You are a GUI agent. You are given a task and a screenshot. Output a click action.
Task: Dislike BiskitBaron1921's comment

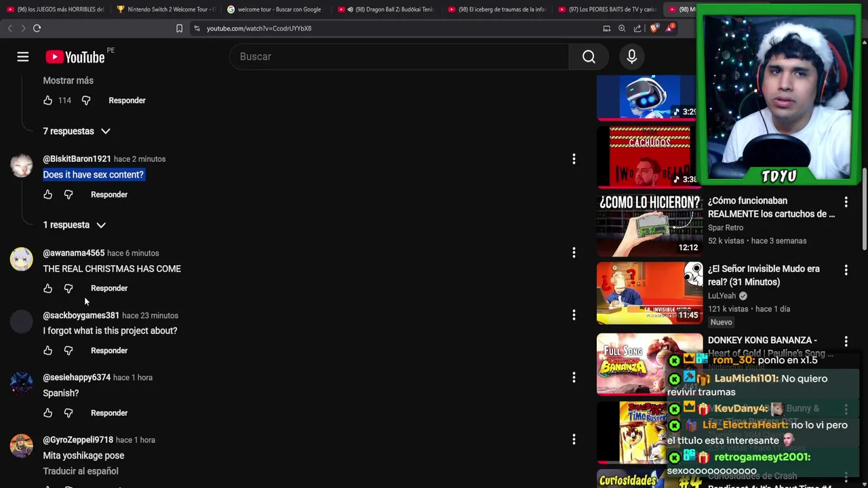point(68,195)
